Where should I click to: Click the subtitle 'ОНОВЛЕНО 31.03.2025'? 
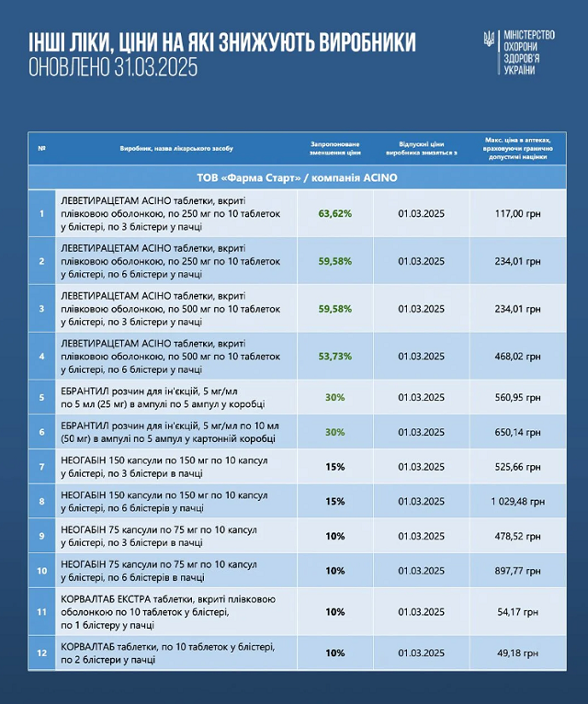pyautogui.click(x=113, y=67)
